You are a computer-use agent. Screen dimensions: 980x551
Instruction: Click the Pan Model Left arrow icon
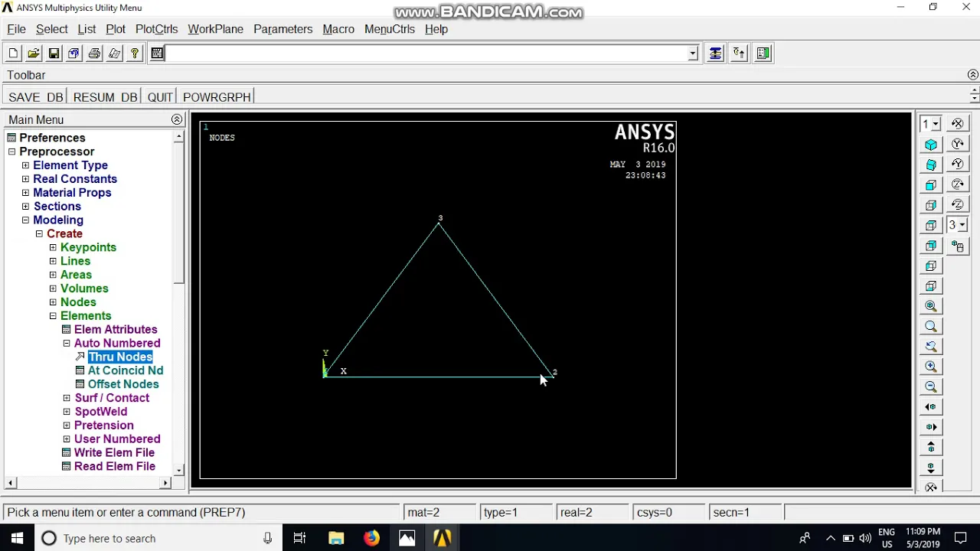click(931, 407)
